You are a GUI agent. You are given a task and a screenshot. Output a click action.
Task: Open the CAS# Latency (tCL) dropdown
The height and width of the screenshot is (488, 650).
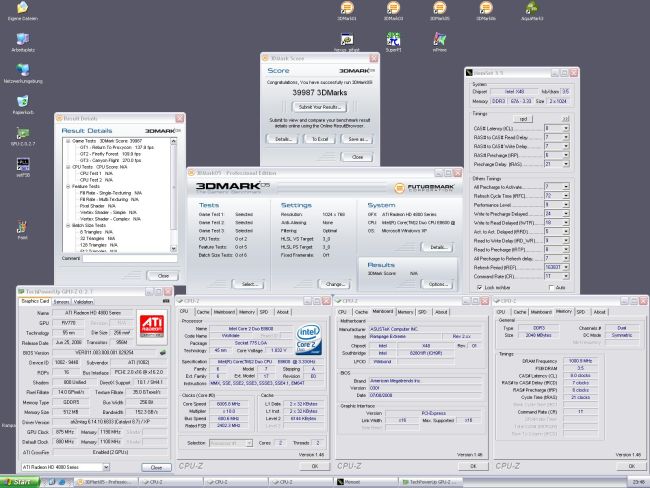point(565,129)
